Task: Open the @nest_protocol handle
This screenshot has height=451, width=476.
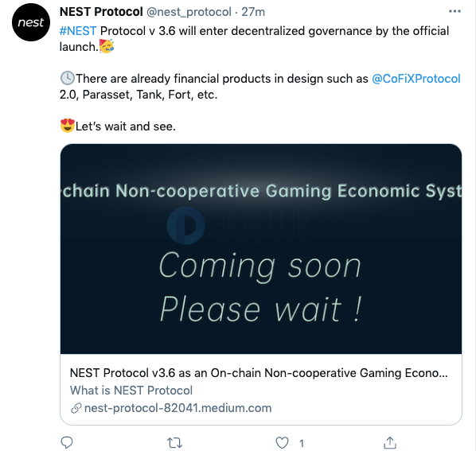Action: (x=189, y=12)
